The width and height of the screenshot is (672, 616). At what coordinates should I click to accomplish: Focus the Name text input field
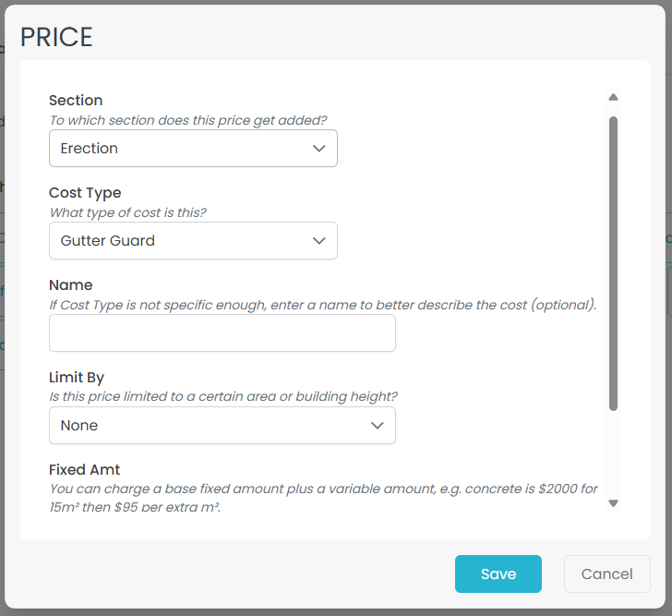[222, 333]
